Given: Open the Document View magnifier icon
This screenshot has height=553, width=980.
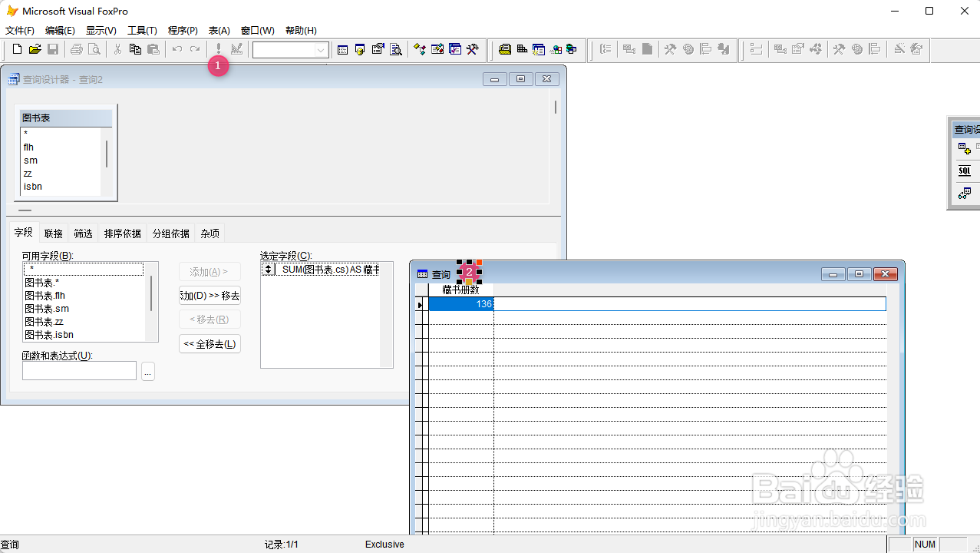Looking at the screenshot, I should [x=395, y=49].
